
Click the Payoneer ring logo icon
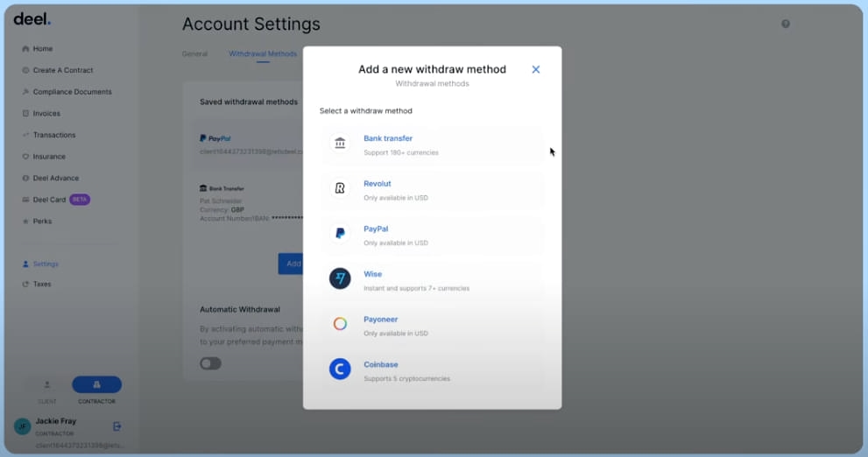pyautogui.click(x=340, y=324)
